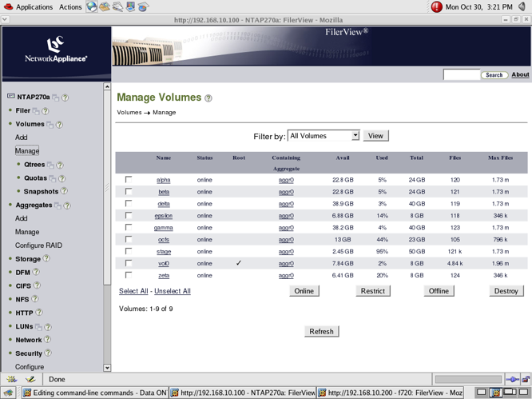Click help icon next to Manage Volumes heading

(208, 98)
